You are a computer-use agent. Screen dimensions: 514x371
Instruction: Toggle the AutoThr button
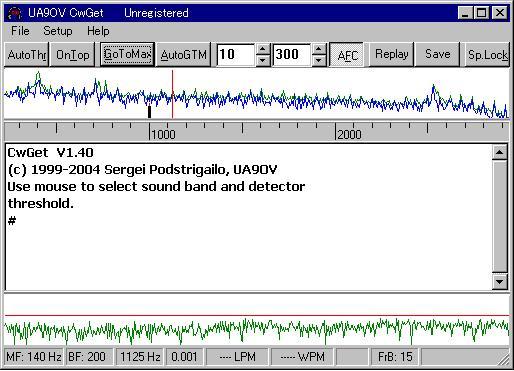27,54
